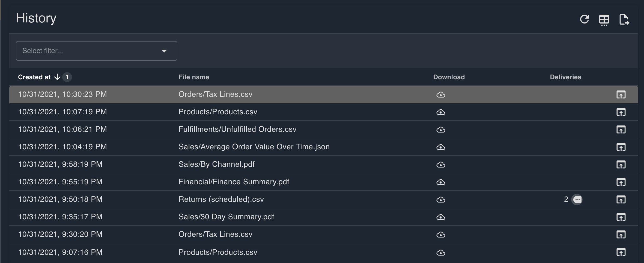This screenshot has height=263, width=644.
Task: View deliveries details bubble for Returns (scheduled).csv
Action: pos(577,200)
